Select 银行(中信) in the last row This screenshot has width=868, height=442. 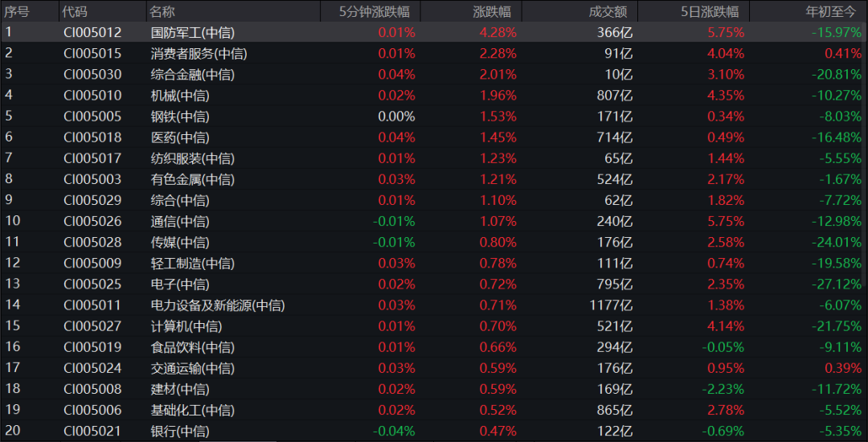click(180, 432)
